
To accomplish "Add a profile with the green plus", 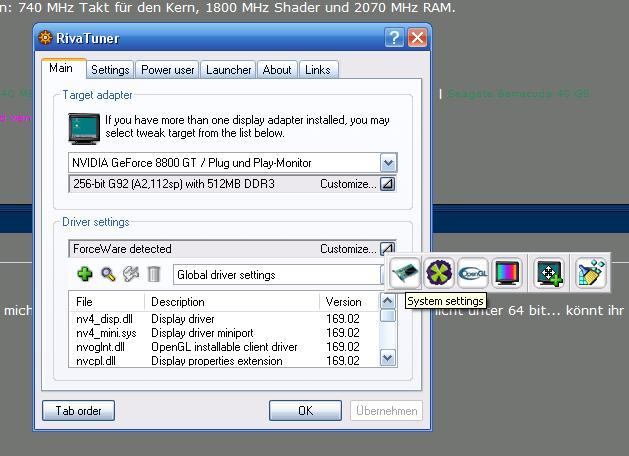I will [x=85, y=274].
